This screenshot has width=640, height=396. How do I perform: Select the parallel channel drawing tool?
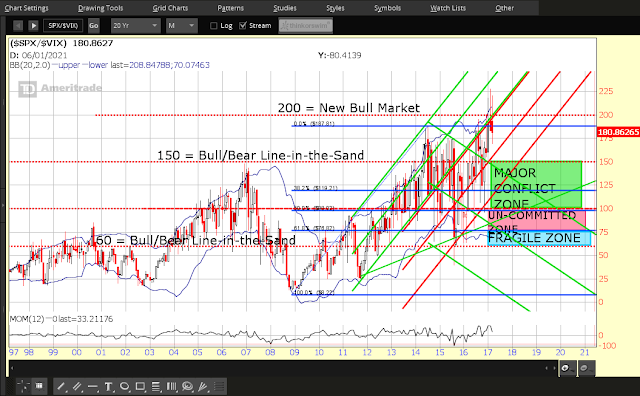click(77, 386)
